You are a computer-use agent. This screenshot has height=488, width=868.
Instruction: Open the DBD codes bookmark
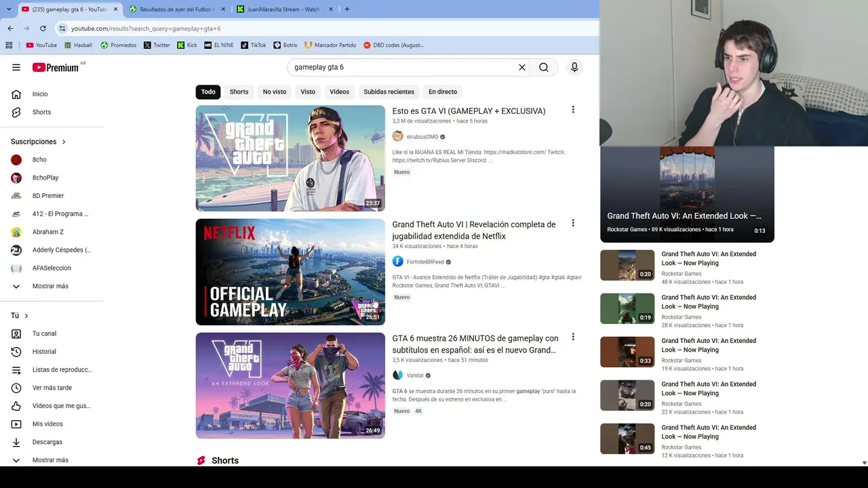tap(393, 45)
